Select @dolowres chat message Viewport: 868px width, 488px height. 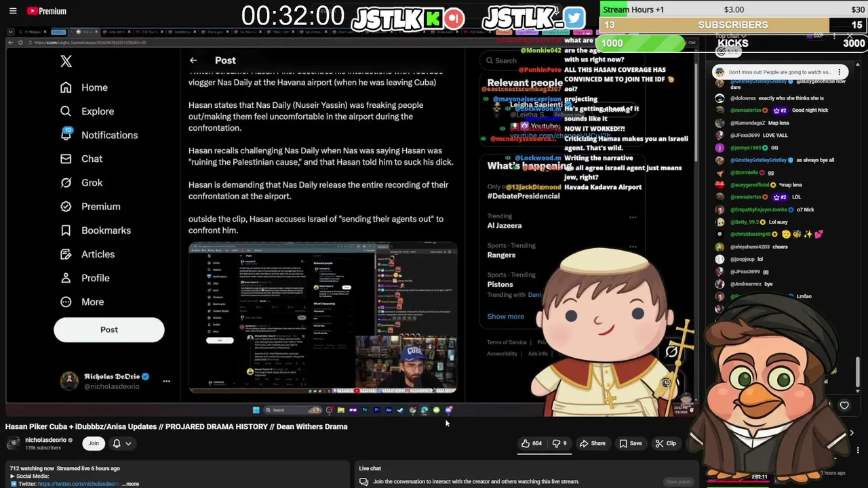point(777,98)
